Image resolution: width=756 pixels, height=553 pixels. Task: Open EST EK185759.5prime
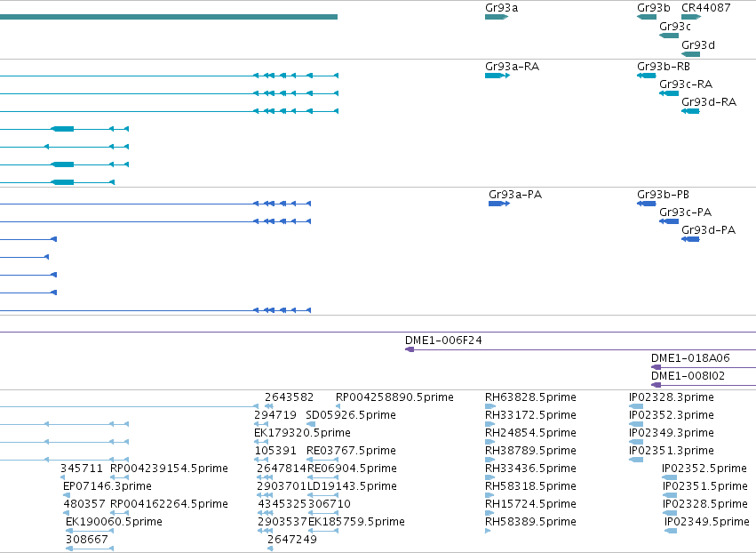356,522
